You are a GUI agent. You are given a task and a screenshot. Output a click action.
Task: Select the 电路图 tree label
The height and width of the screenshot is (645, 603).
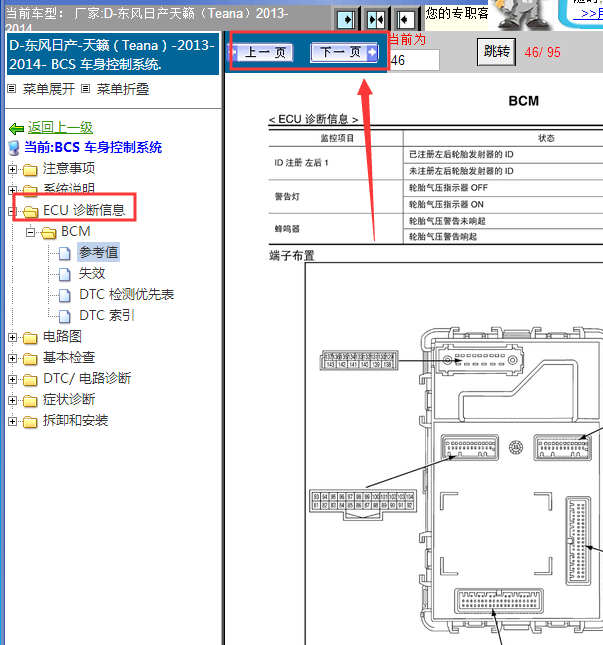click(62, 336)
